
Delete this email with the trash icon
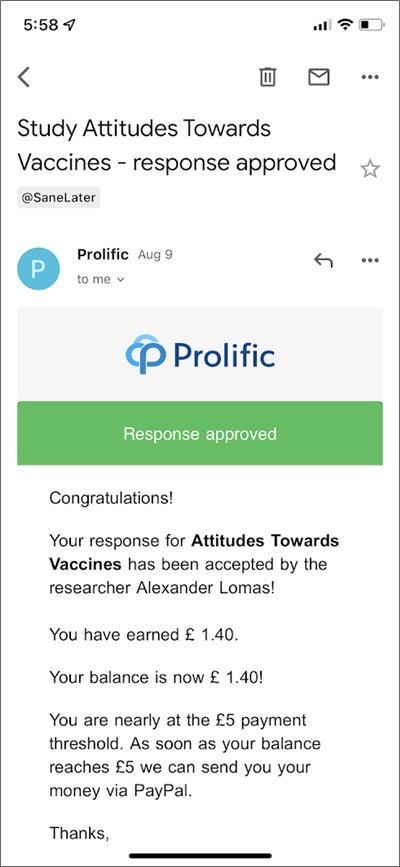(268, 77)
